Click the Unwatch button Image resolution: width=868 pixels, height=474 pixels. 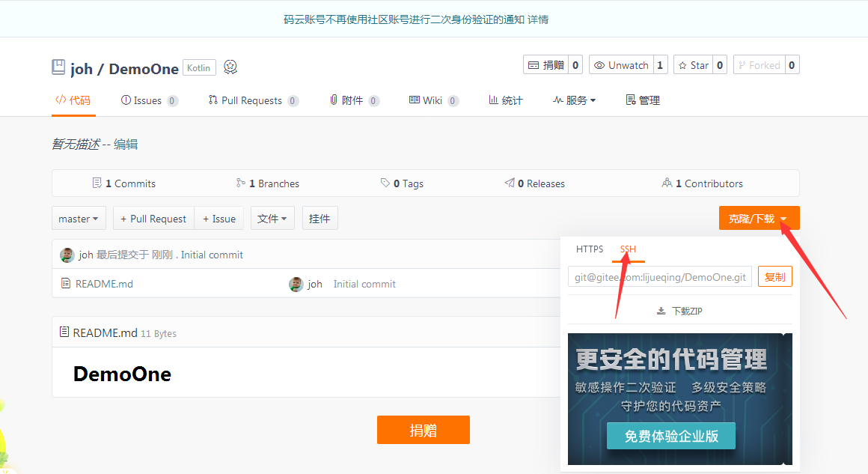pyautogui.click(x=621, y=65)
